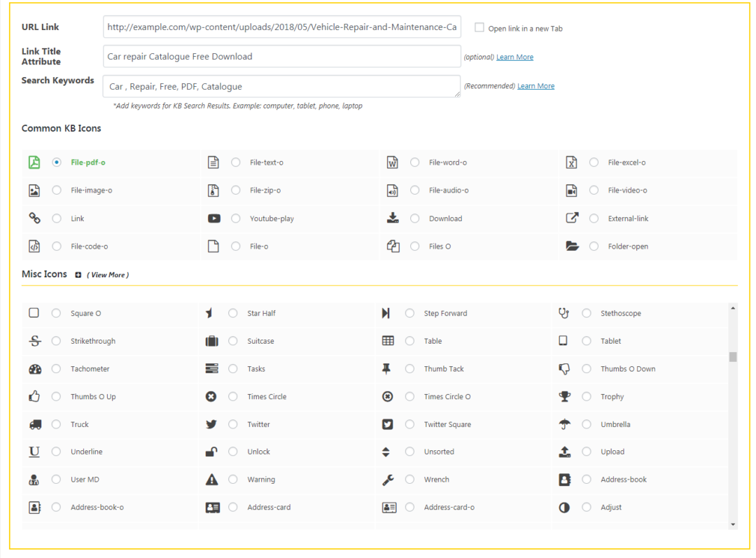Click the Warning triangle icon
The height and width of the screenshot is (558, 756).
click(x=211, y=480)
